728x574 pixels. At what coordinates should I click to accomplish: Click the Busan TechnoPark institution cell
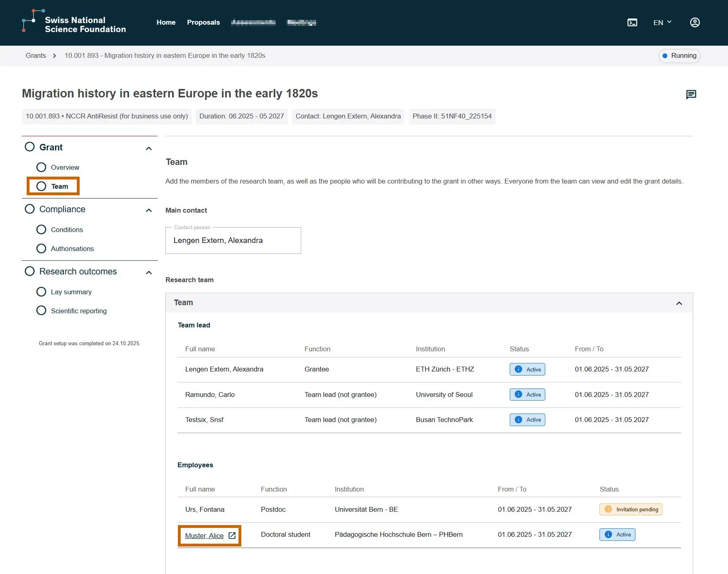click(x=444, y=420)
